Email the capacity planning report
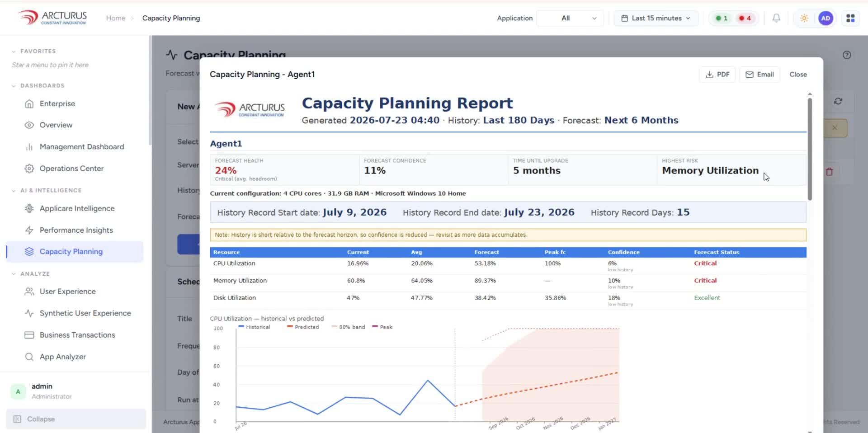 point(759,75)
